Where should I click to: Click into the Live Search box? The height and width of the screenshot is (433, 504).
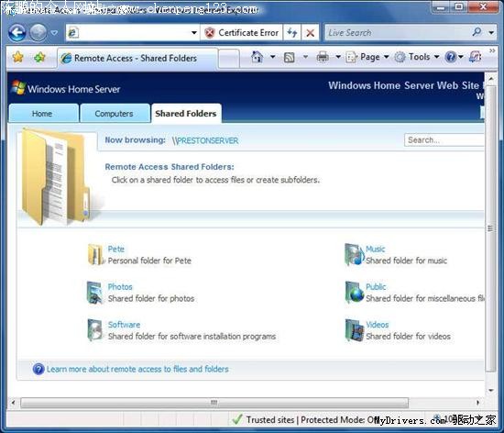(x=397, y=33)
